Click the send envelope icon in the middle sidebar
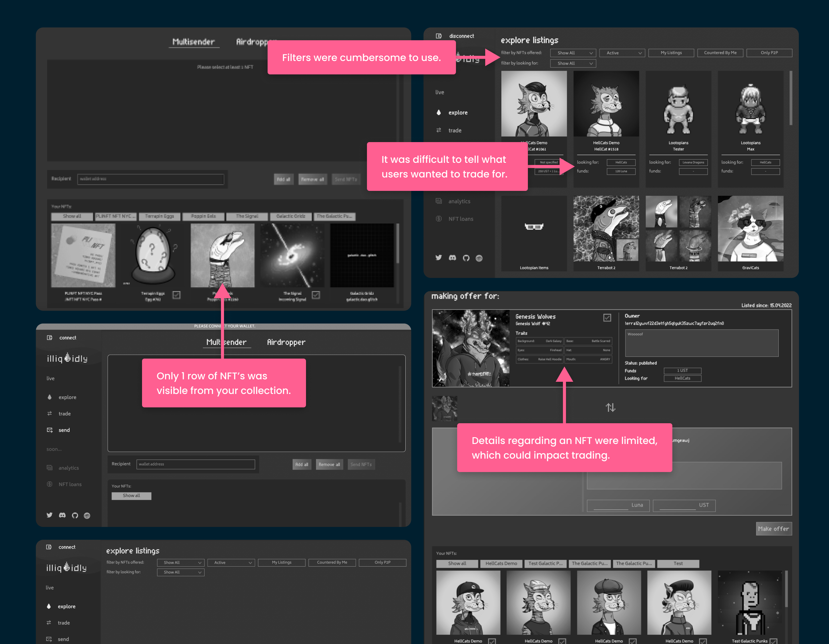This screenshot has height=644, width=829. point(49,430)
